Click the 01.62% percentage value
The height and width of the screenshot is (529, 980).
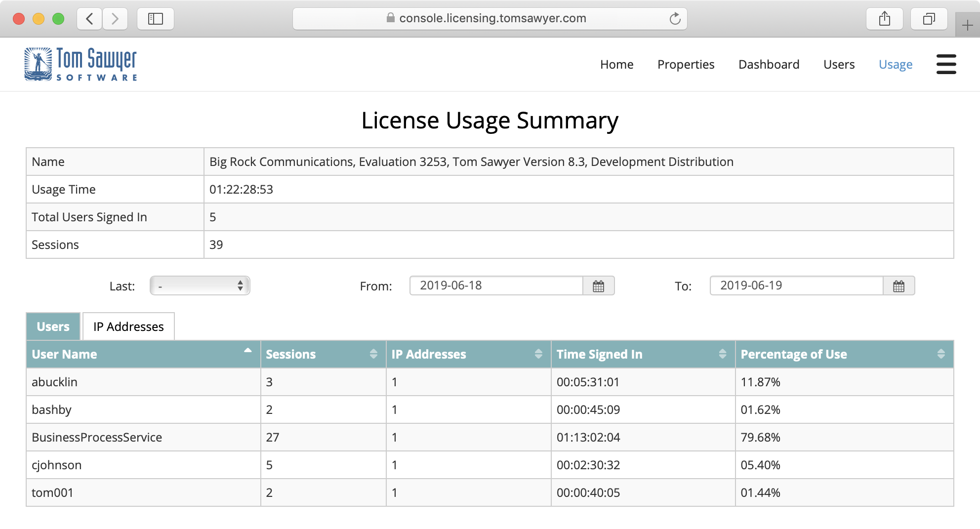pyautogui.click(x=760, y=409)
